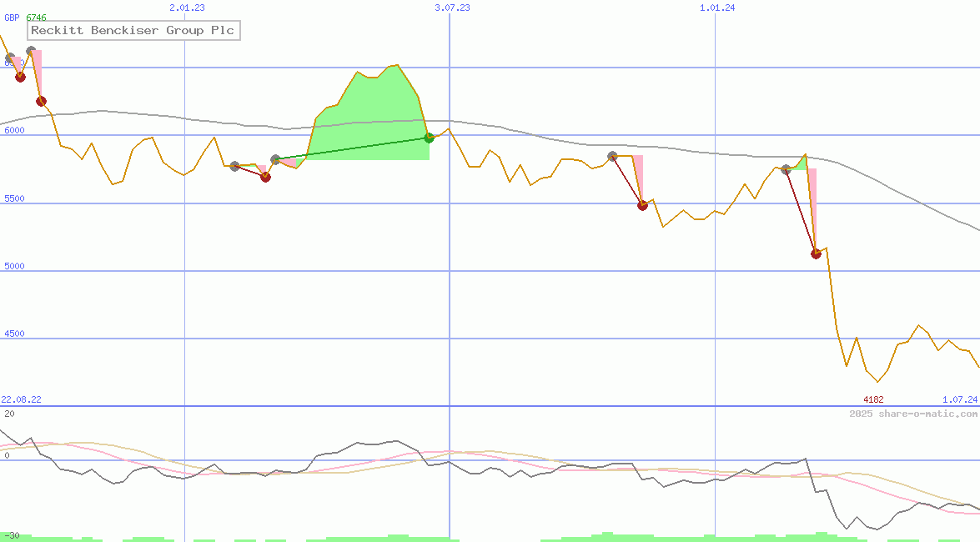This screenshot has height=542, width=980.
Task: Click the only green trade marker dot
Action: (x=429, y=138)
